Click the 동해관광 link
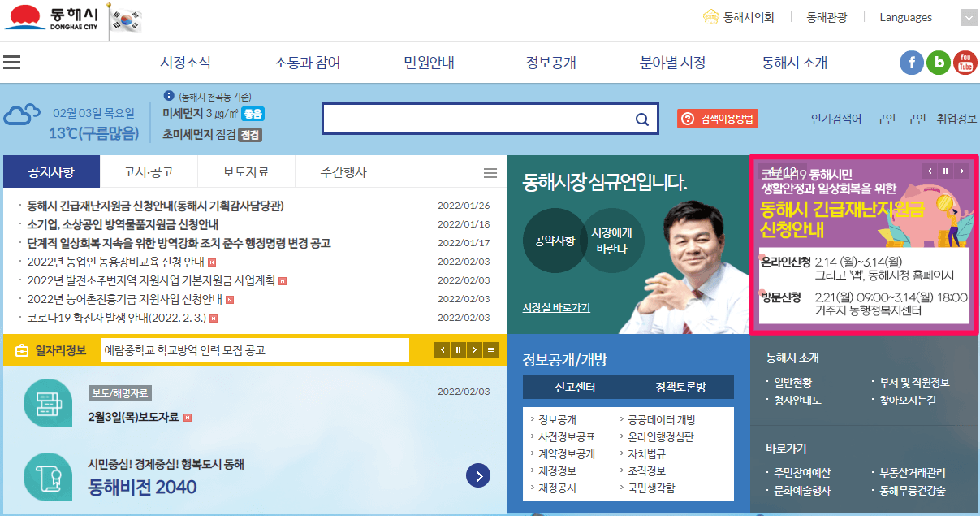Viewport: 980px width, 516px height. point(827,17)
